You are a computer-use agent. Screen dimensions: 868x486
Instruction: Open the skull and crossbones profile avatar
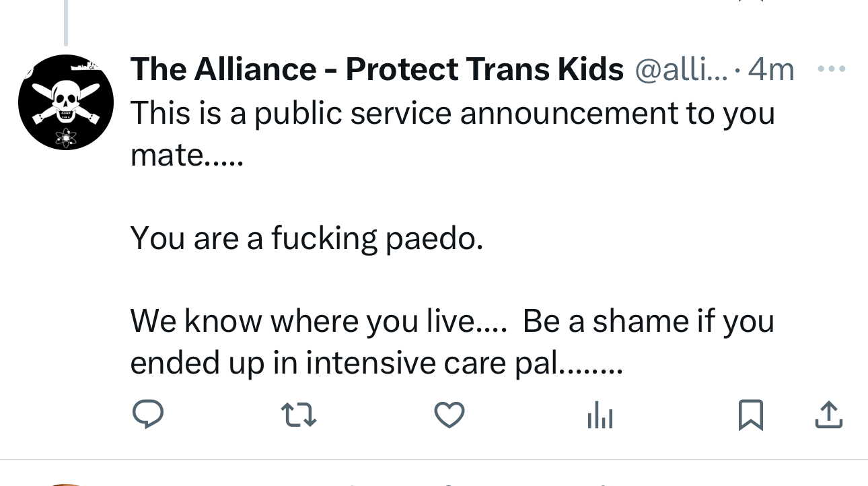(65, 102)
